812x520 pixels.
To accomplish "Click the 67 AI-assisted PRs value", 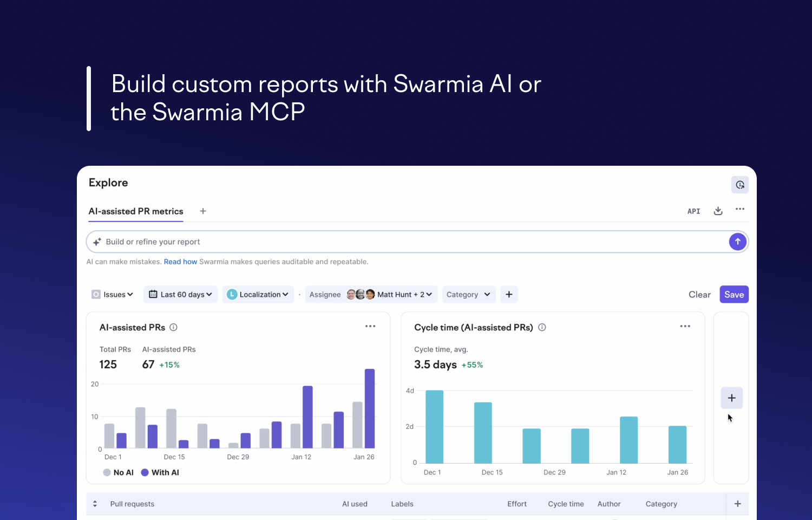I will (x=148, y=365).
